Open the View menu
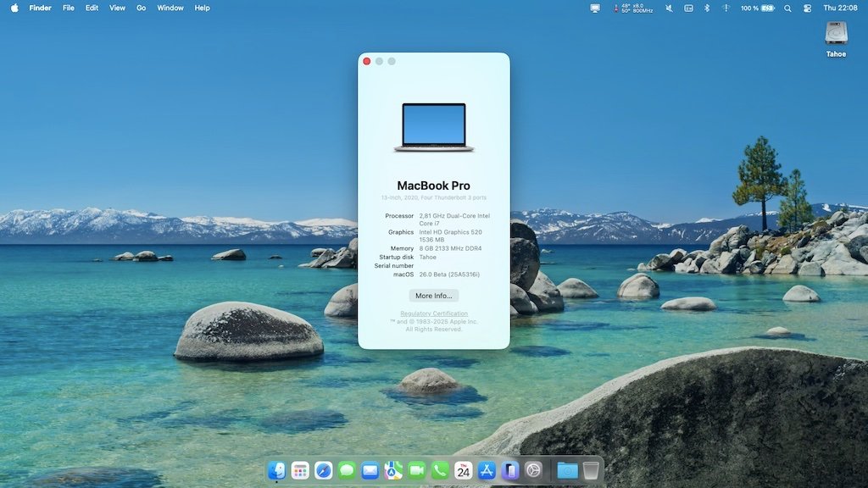 117,8
